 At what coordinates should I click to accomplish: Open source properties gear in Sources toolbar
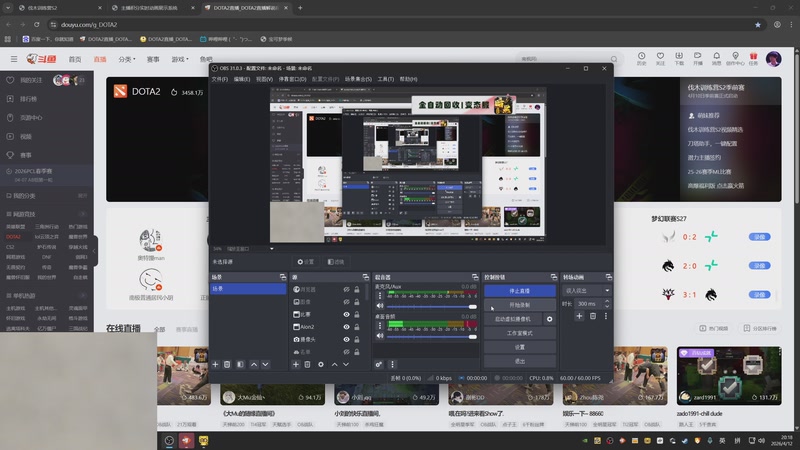[x=321, y=364]
